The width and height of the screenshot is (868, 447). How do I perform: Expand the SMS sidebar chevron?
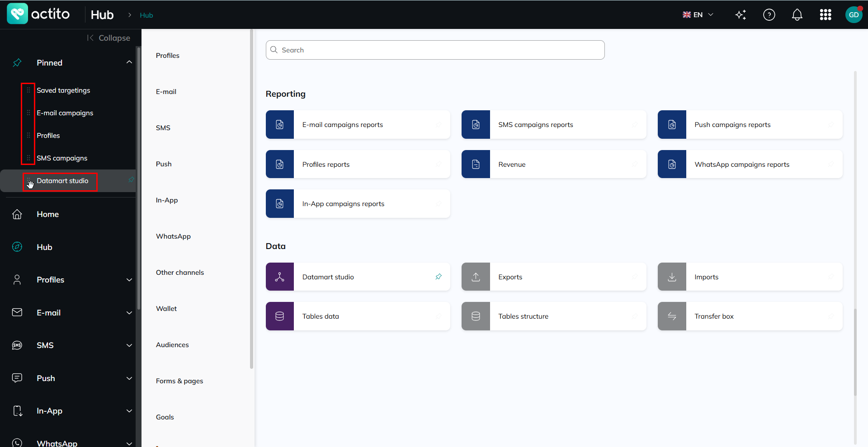(129, 345)
